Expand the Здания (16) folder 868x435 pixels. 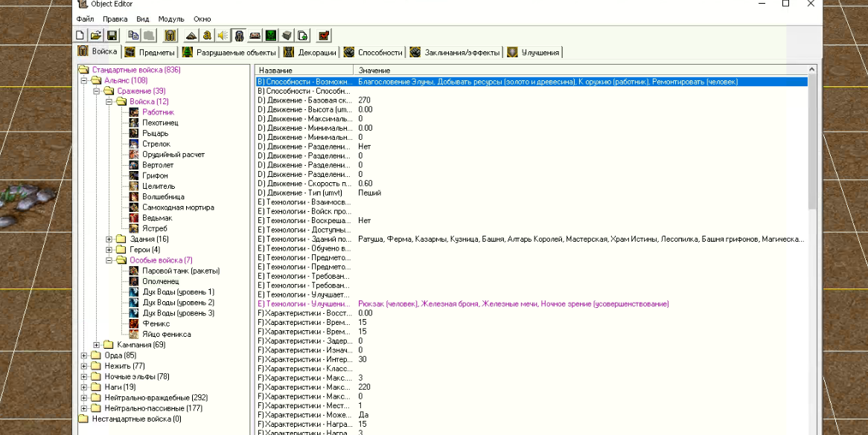109,239
